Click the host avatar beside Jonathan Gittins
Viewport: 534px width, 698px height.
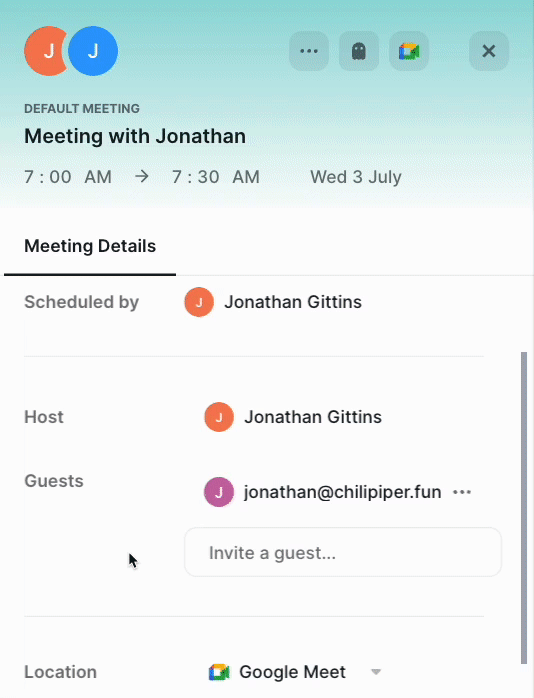[219, 417]
